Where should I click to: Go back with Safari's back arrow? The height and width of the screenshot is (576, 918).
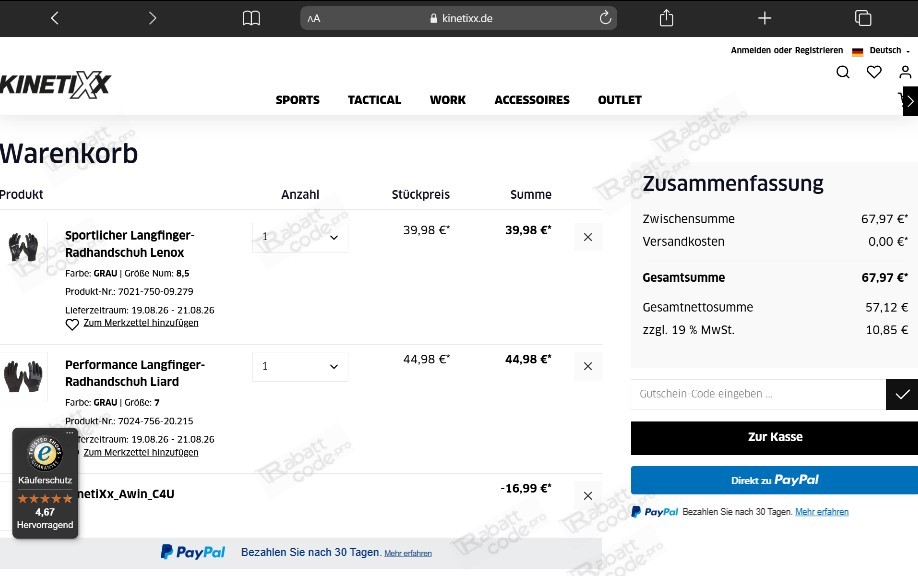pos(54,18)
